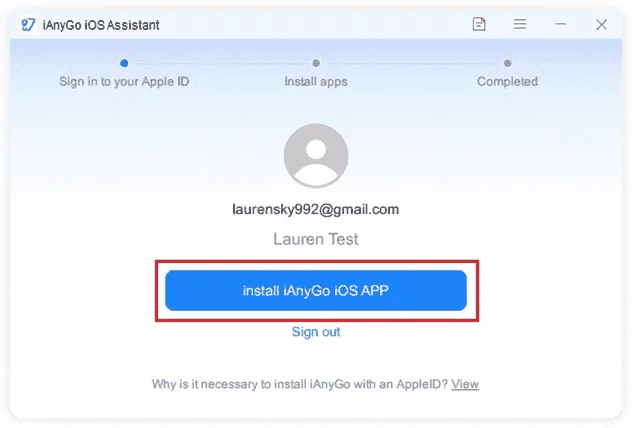The height and width of the screenshot is (428, 632).
Task: Click the gray user avatar icon
Action: 316,156
